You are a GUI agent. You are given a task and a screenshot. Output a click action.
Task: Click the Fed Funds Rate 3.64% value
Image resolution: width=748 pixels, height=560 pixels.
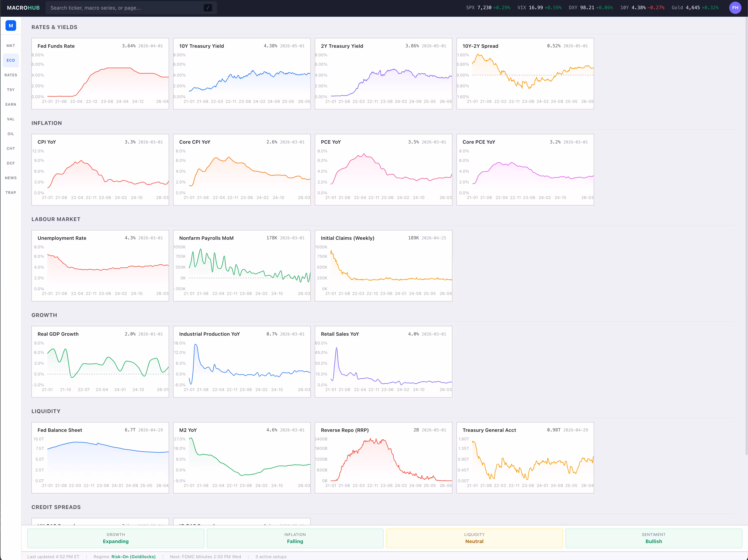pos(129,46)
